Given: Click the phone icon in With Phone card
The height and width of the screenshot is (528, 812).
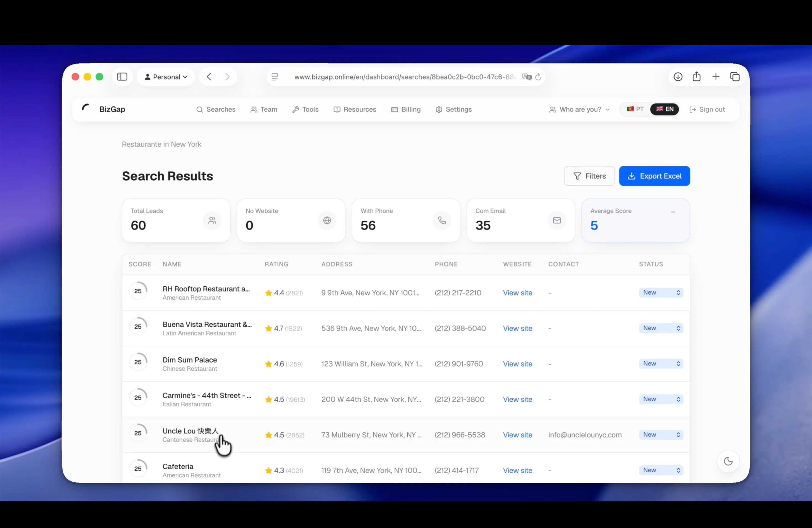Looking at the screenshot, I should pyautogui.click(x=442, y=220).
